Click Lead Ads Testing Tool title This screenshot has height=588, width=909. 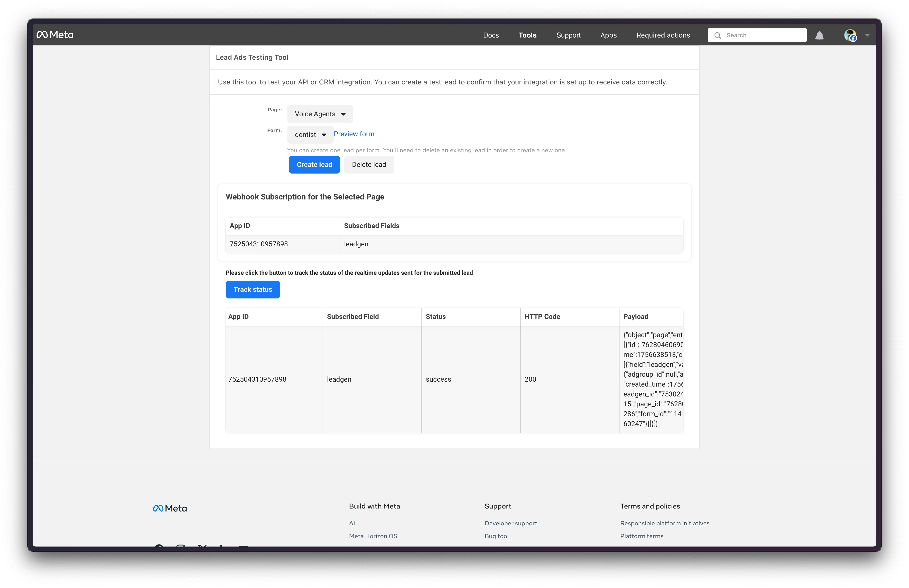click(x=252, y=57)
